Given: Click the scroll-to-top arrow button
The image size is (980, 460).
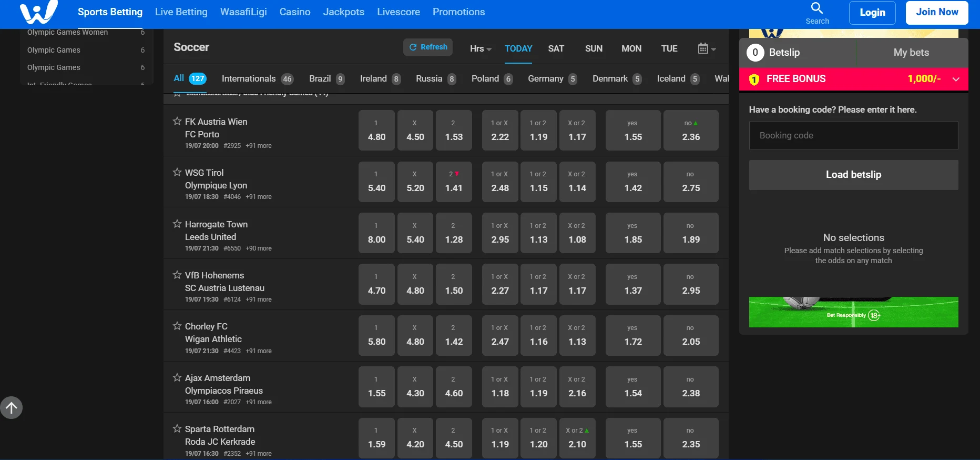Looking at the screenshot, I should click(x=11, y=408).
